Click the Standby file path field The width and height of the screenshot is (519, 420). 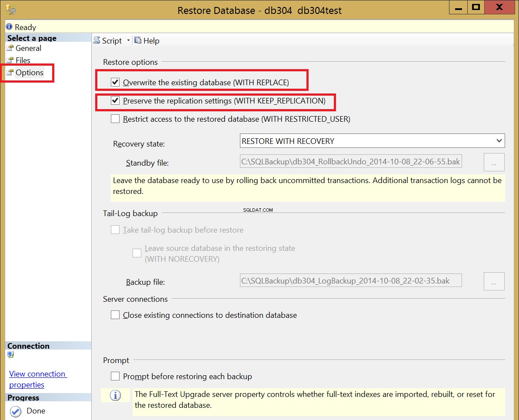[351, 161]
